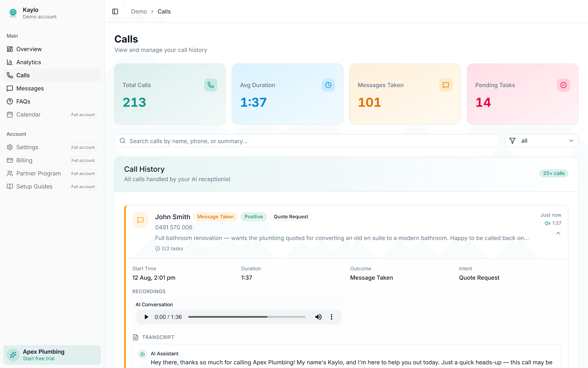Click Full account badge next to Billing
The image size is (588, 368).
coord(83,160)
